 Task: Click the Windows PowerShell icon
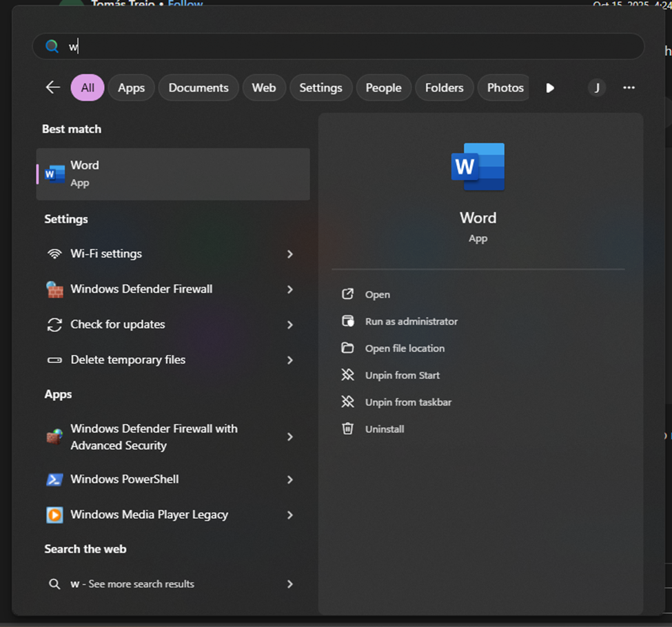pos(54,480)
